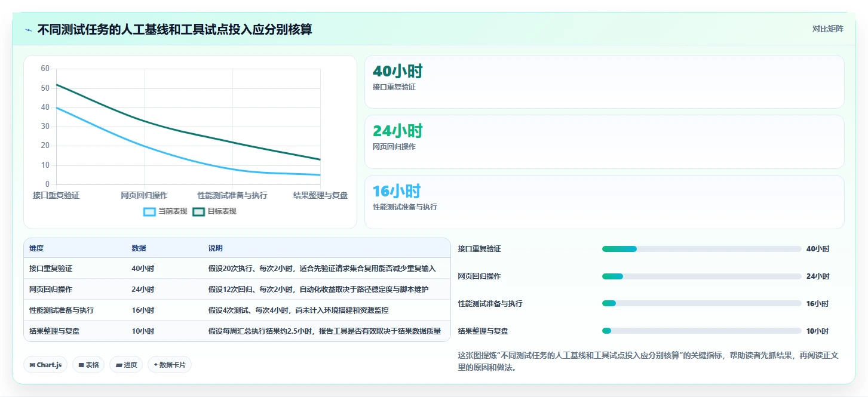868x397 pixels.
Task: Click the 性能测试准备与执行 chart axis label
Action: [232, 195]
